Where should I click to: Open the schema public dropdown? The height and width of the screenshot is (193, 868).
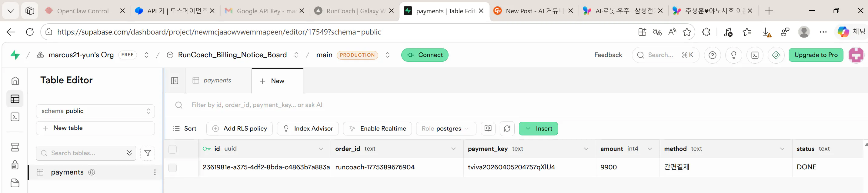[95, 111]
